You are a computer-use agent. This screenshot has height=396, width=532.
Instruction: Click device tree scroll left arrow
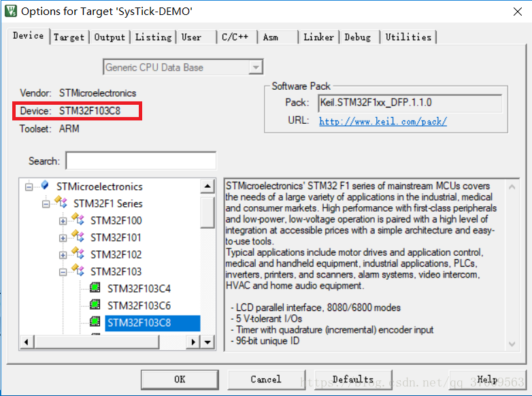[x=27, y=342]
